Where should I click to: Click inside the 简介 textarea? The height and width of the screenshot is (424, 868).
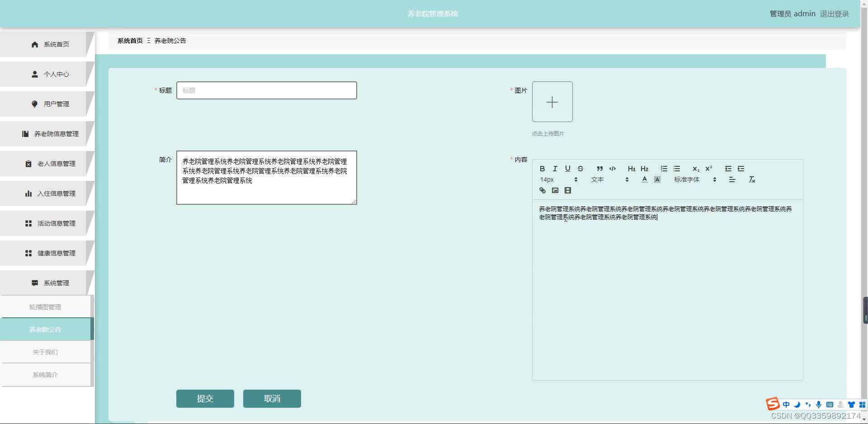pyautogui.click(x=266, y=178)
